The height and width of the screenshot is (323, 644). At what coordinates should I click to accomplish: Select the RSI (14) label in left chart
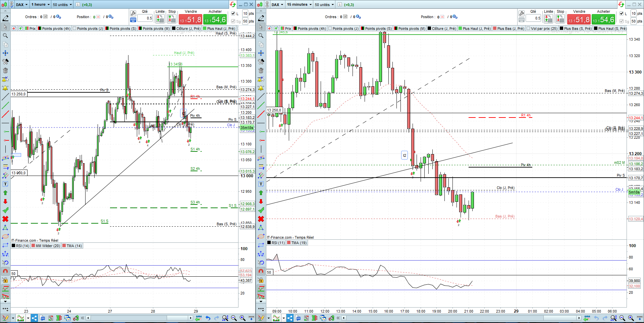[x=21, y=246]
